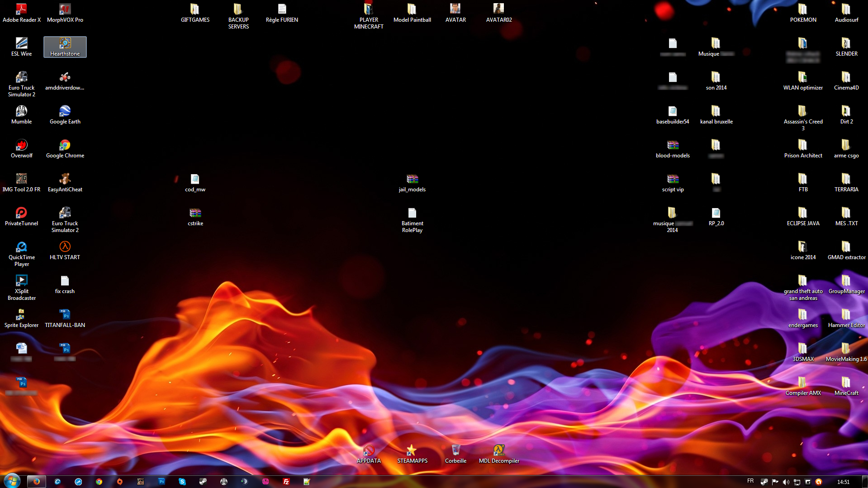Select the TERRARIA folder
The height and width of the screenshot is (488, 868).
pos(846,182)
